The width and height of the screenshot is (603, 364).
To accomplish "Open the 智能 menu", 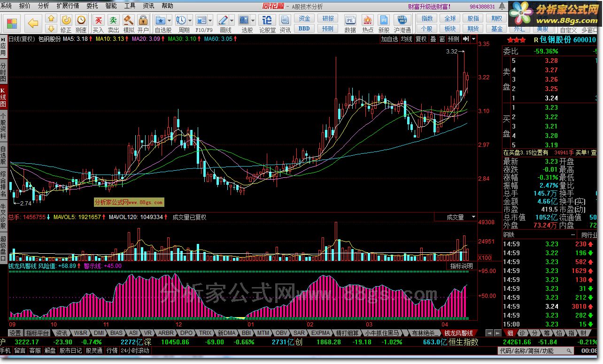I will point(111,6).
